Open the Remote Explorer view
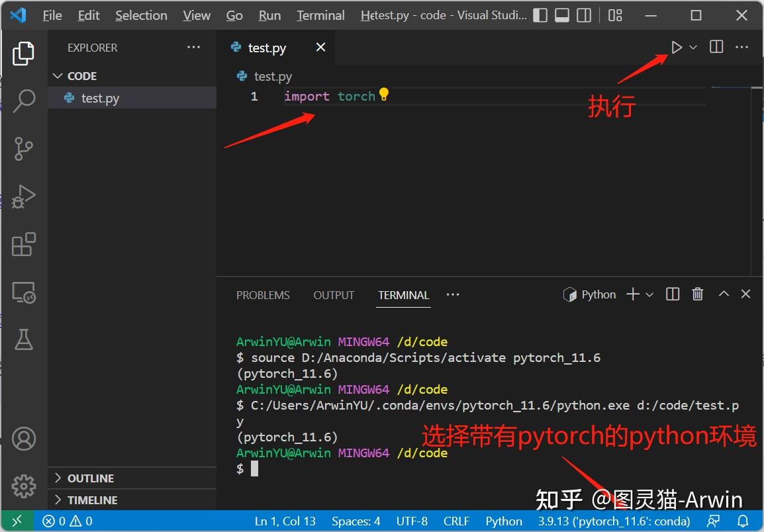The height and width of the screenshot is (532, 764). pyautogui.click(x=24, y=292)
